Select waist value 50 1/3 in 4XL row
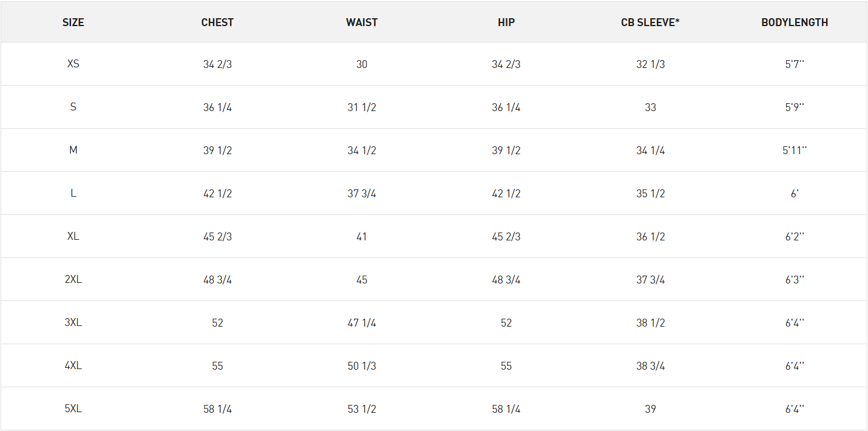 click(362, 366)
